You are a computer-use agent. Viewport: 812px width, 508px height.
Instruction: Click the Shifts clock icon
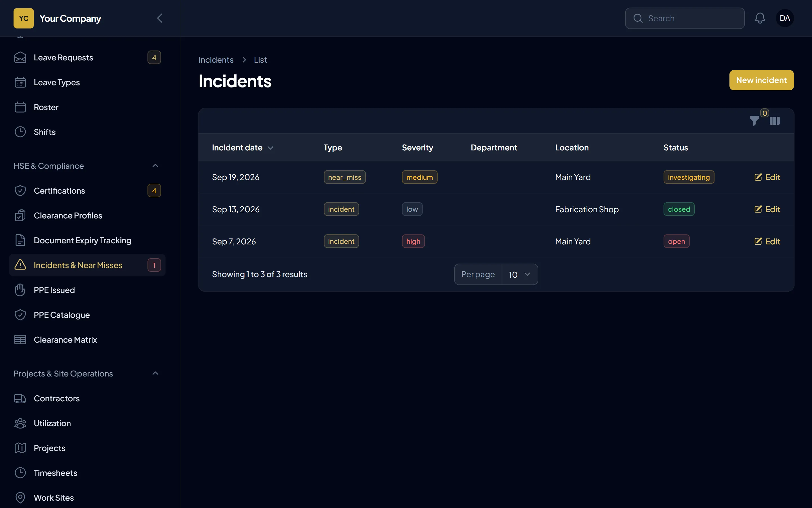pos(20,132)
